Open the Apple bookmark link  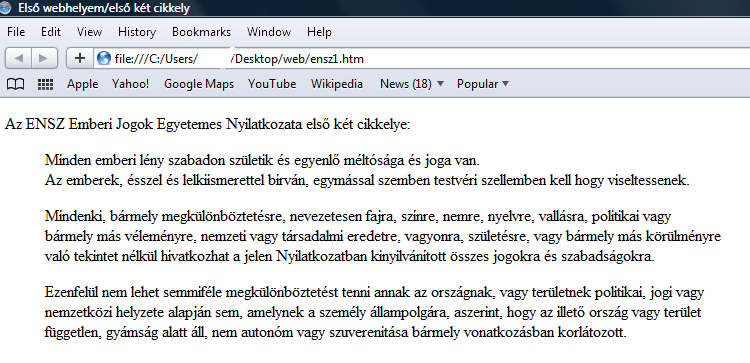[x=82, y=84]
